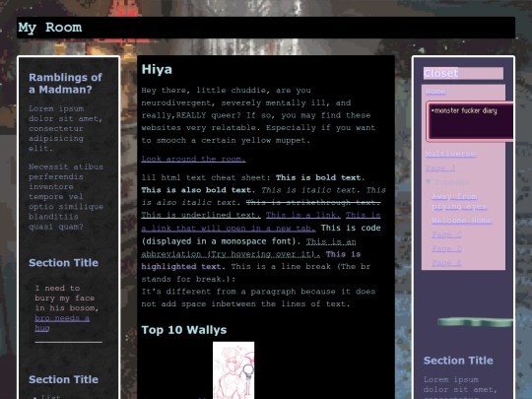
Task: Follow the 'This is a link.' hyperlink
Action: [x=303, y=215]
